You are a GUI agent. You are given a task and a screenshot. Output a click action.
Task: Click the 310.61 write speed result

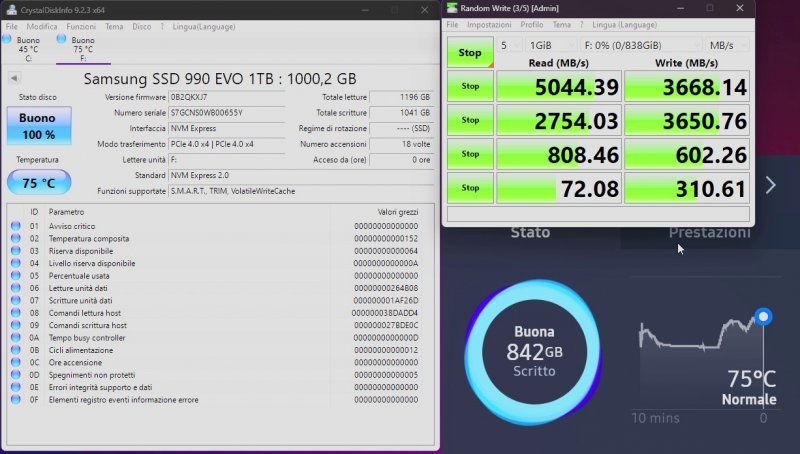(x=687, y=188)
